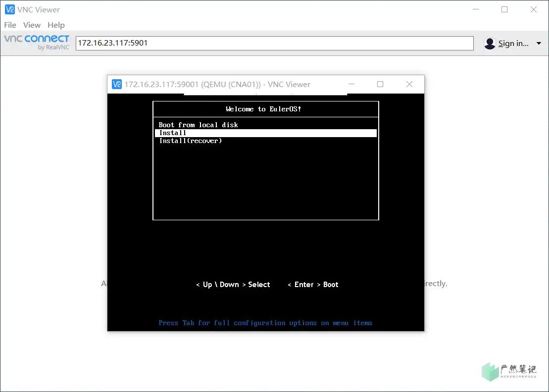Close the QEMU (CNA01) VNC window
The image size is (549, 392).
tap(409, 84)
